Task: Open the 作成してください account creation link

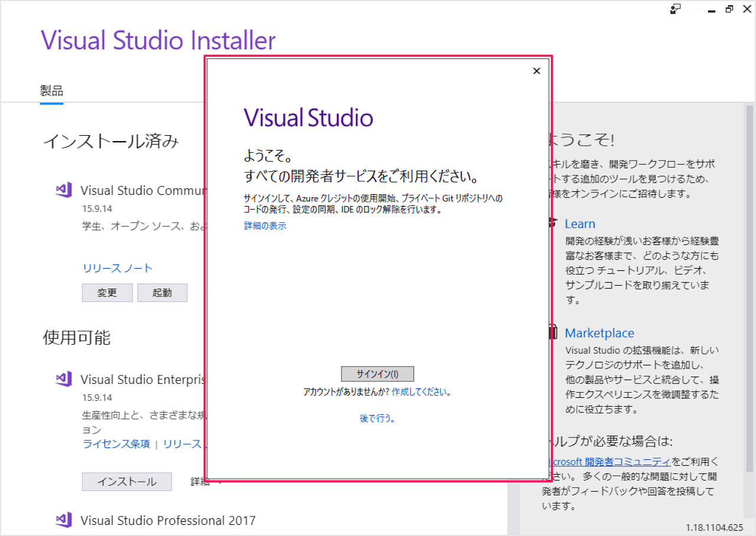Action: (421, 392)
